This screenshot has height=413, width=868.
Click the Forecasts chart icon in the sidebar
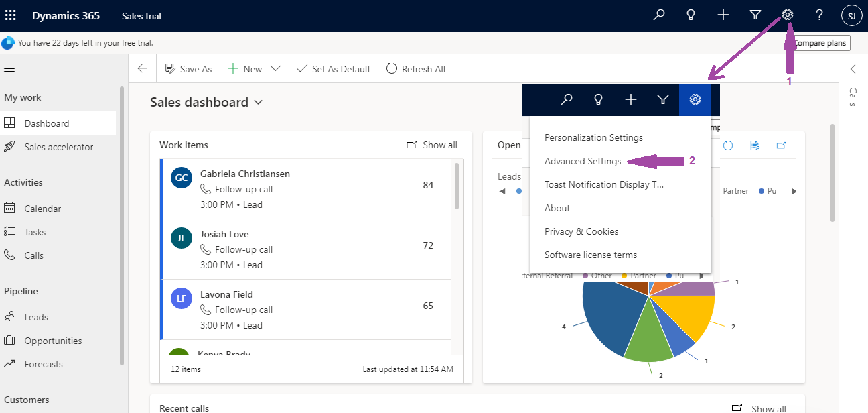pyautogui.click(x=9, y=364)
